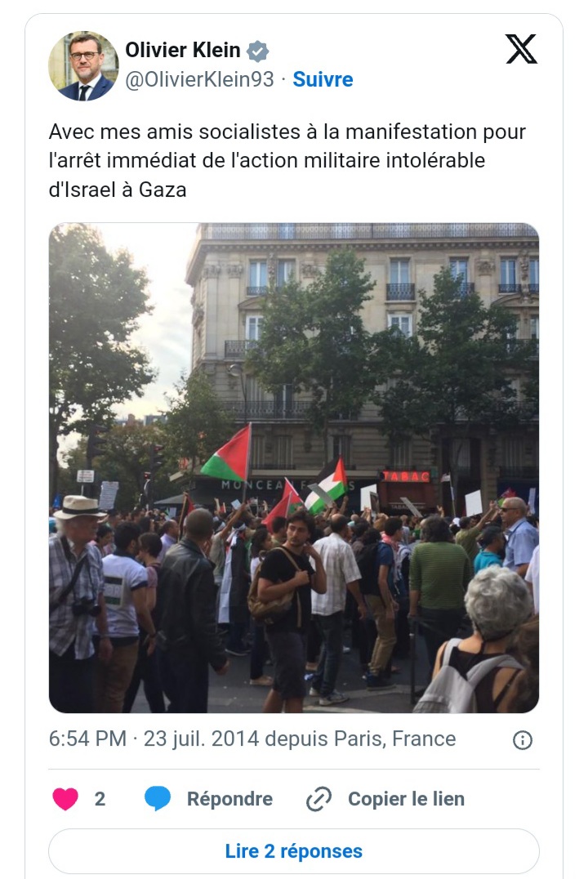Open the 6:54 PM 23 juil. 2014 timestamp
This screenshot has height=879, width=588.
(x=154, y=738)
